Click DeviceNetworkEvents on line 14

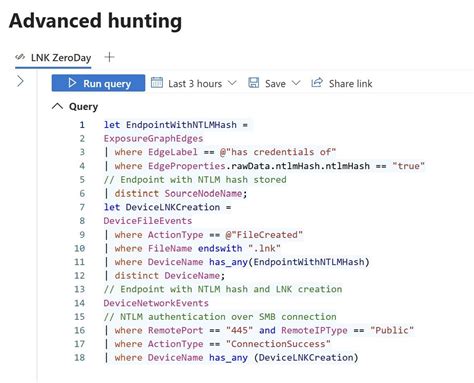coord(156,303)
